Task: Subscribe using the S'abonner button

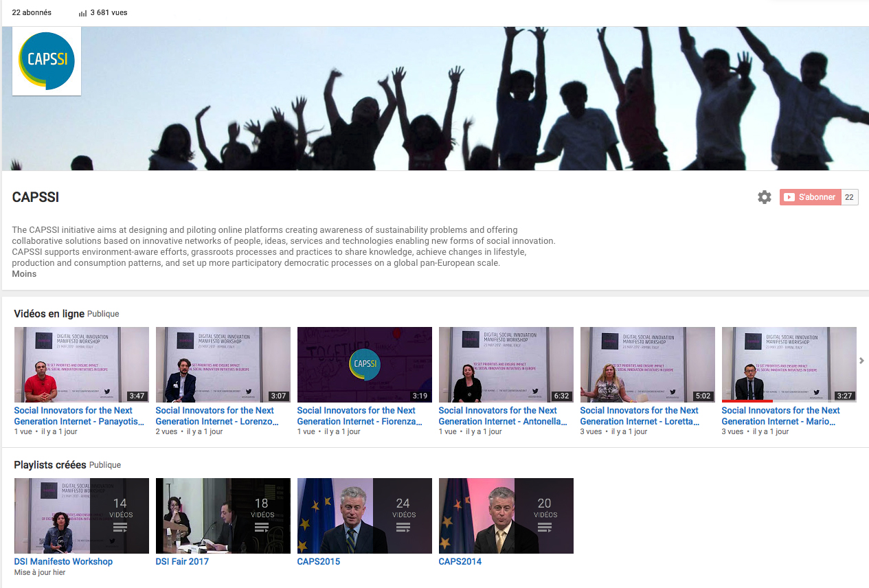Action: click(x=810, y=197)
